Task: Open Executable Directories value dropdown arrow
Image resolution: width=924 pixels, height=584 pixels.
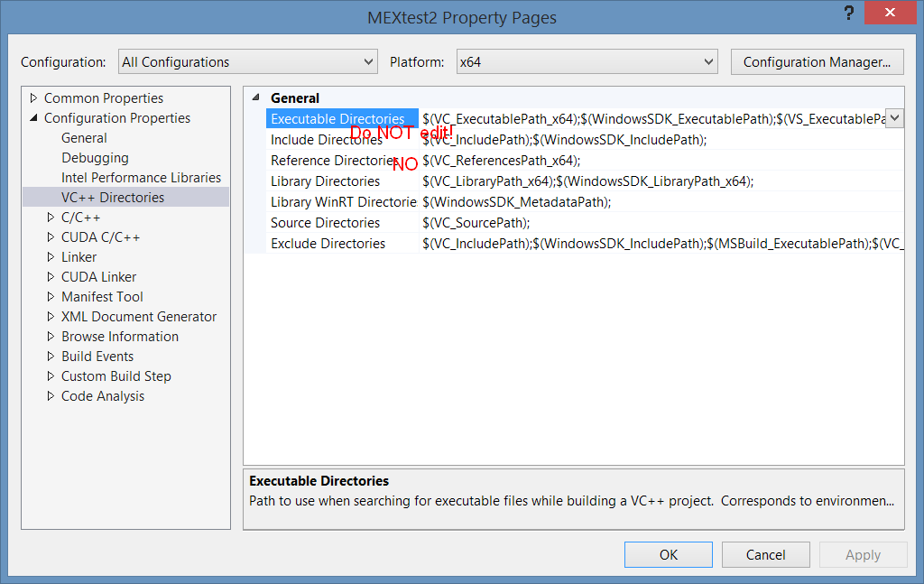Action: [x=894, y=118]
